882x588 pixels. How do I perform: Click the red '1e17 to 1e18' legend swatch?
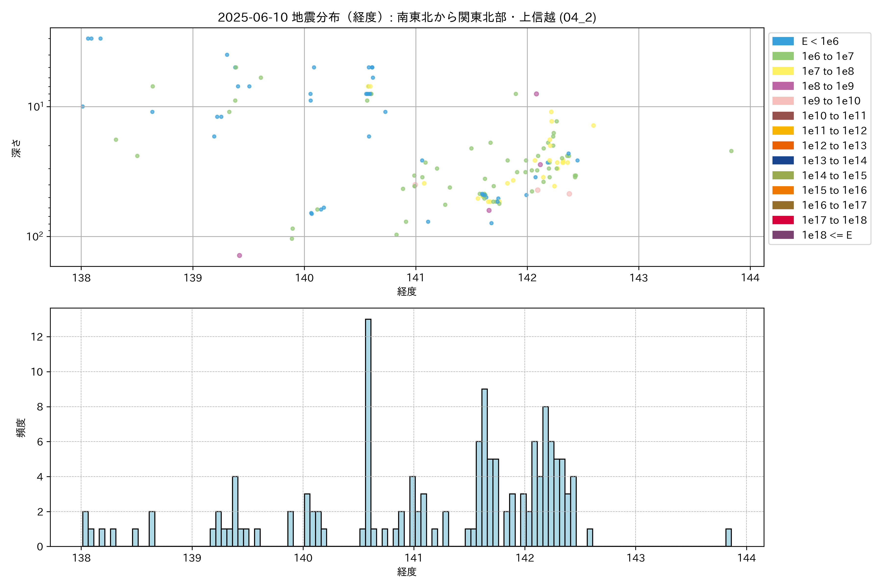(x=783, y=220)
